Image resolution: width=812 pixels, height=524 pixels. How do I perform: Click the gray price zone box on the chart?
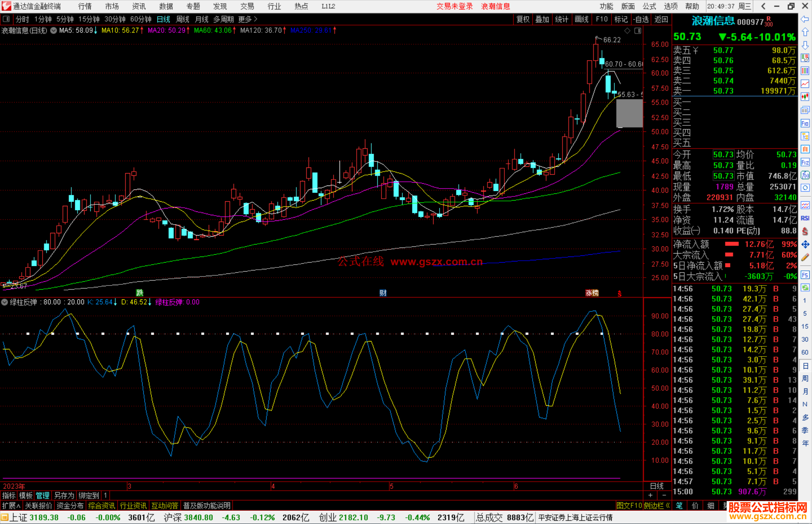pos(629,113)
